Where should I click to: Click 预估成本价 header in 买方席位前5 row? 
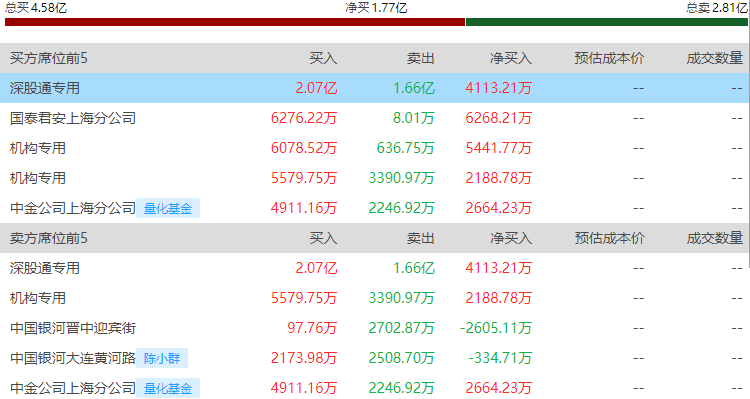pos(609,58)
